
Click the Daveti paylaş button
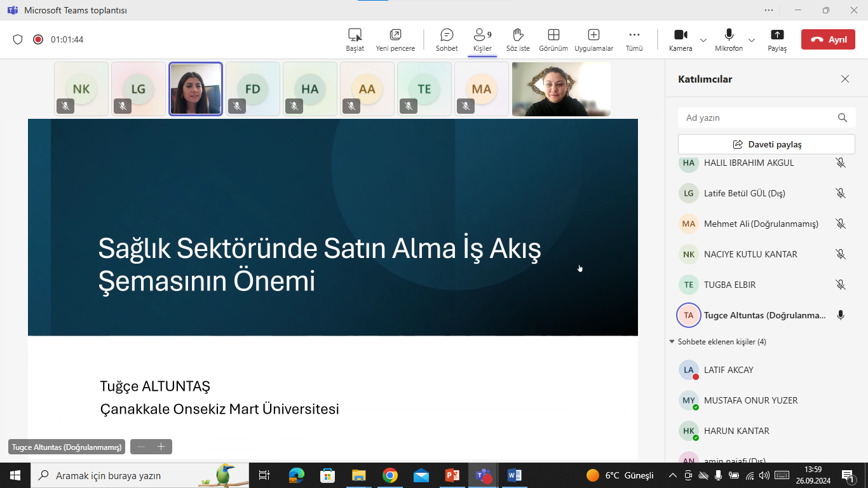(766, 144)
